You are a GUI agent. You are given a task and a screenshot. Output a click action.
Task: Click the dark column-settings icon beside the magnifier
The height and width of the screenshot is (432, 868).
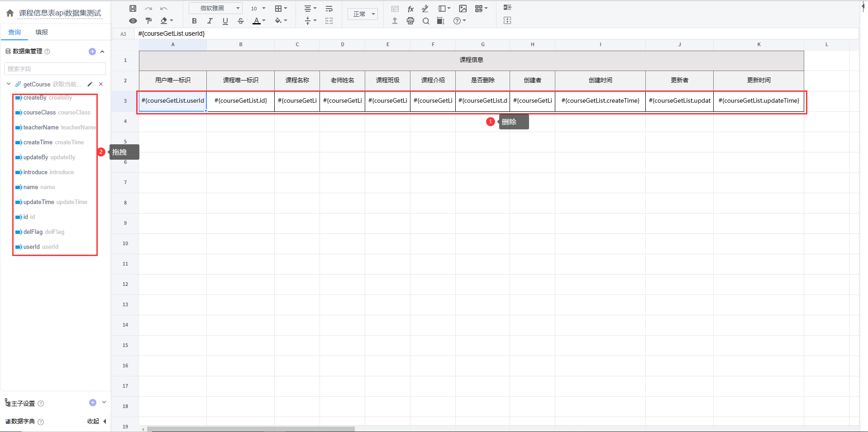click(441, 21)
